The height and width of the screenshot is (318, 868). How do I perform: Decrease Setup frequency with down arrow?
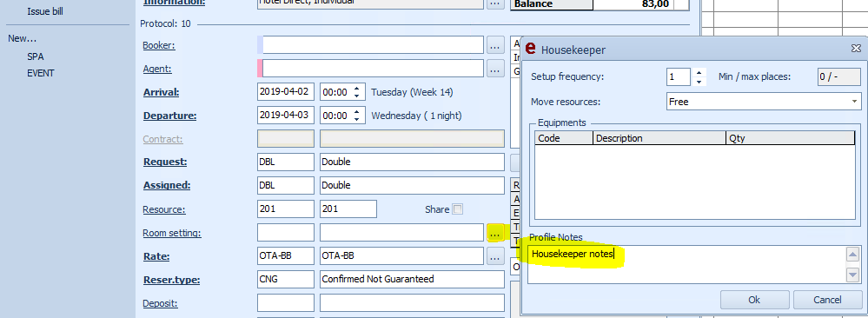click(699, 82)
